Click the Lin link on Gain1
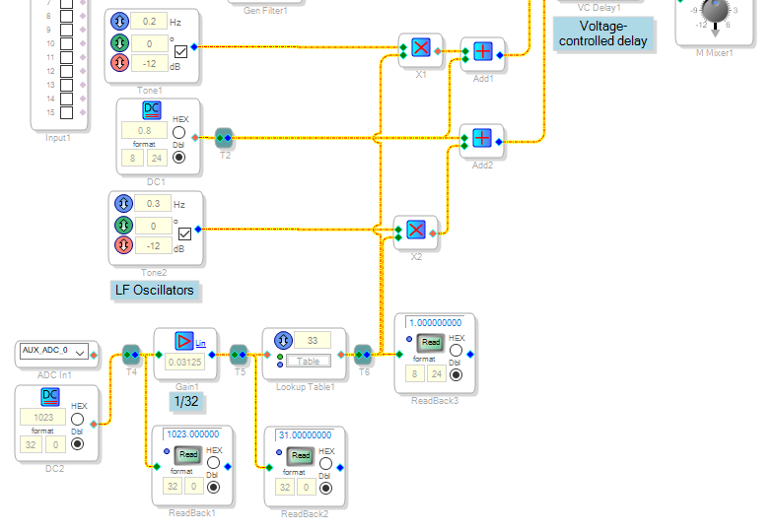The image size is (774, 532). [x=200, y=343]
